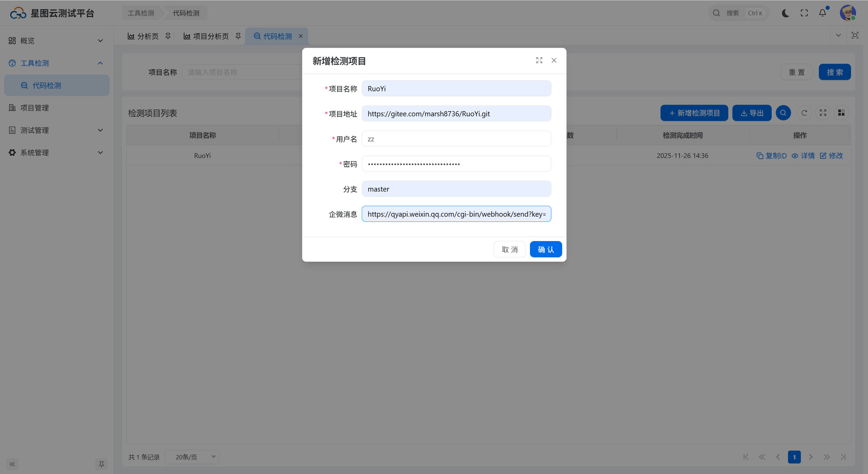Click the 取消 button in dialog

510,250
